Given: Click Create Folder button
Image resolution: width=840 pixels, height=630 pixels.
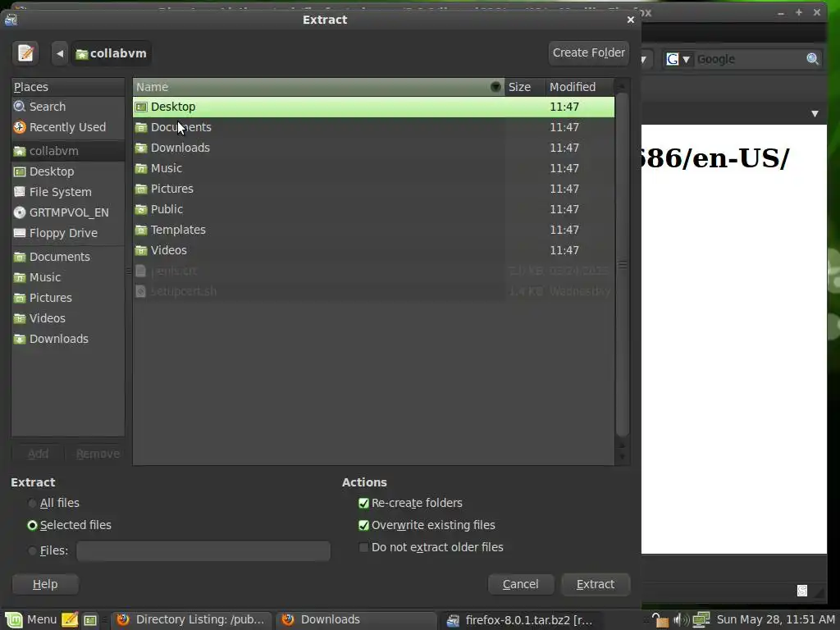Looking at the screenshot, I should (588, 52).
